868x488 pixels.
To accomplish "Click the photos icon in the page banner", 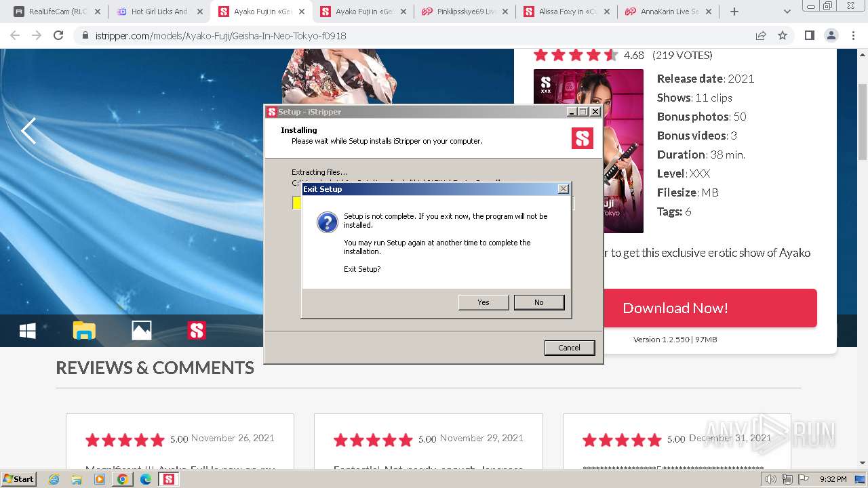I will click(141, 331).
